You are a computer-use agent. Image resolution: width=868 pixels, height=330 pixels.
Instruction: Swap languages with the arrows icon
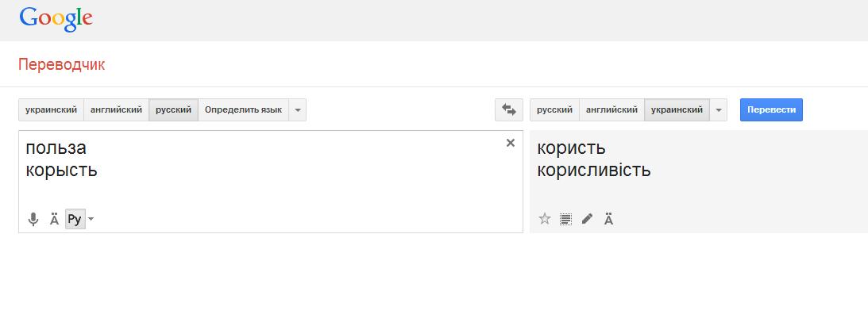pyautogui.click(x=508, y=109)
